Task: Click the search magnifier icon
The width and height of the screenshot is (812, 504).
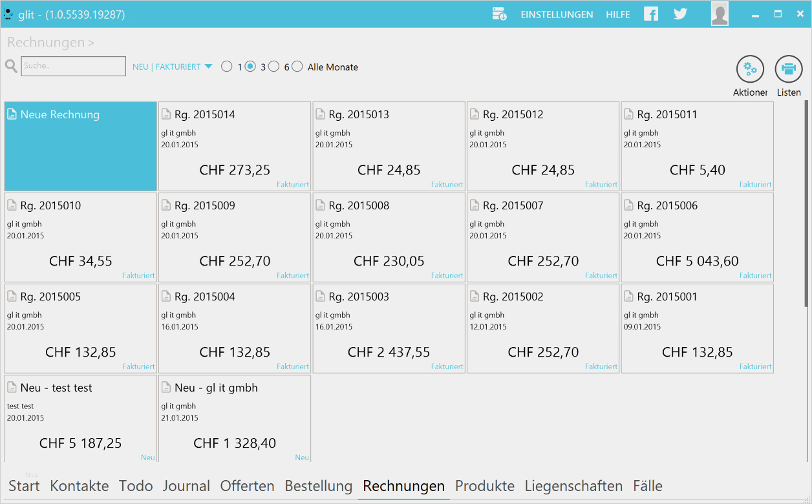Action: [x=11, y=66]
